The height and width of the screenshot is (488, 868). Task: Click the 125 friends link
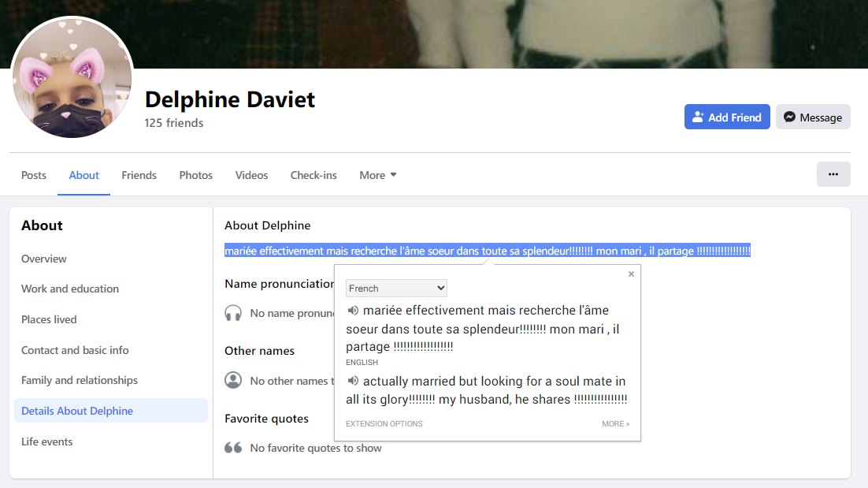click(x=174, y=123)
